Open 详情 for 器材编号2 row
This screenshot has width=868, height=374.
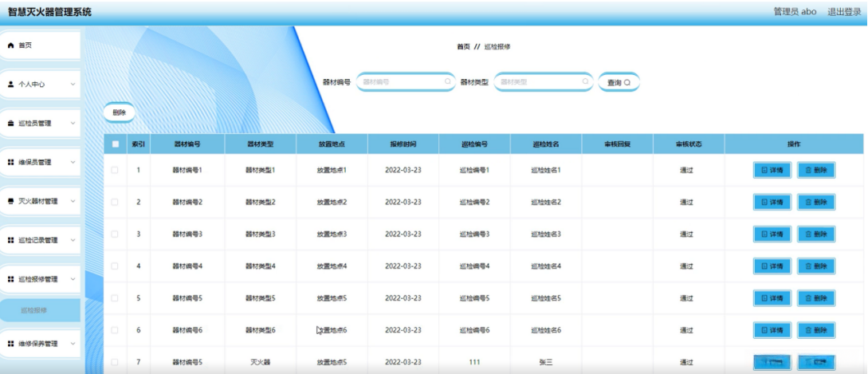(x=772, y=203)
